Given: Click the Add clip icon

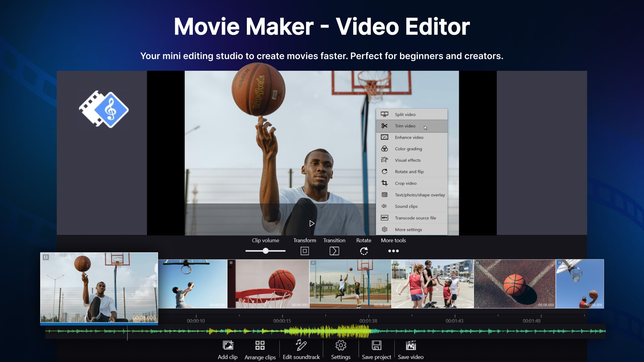Looking at the screenshot, I should pos(228,345).
